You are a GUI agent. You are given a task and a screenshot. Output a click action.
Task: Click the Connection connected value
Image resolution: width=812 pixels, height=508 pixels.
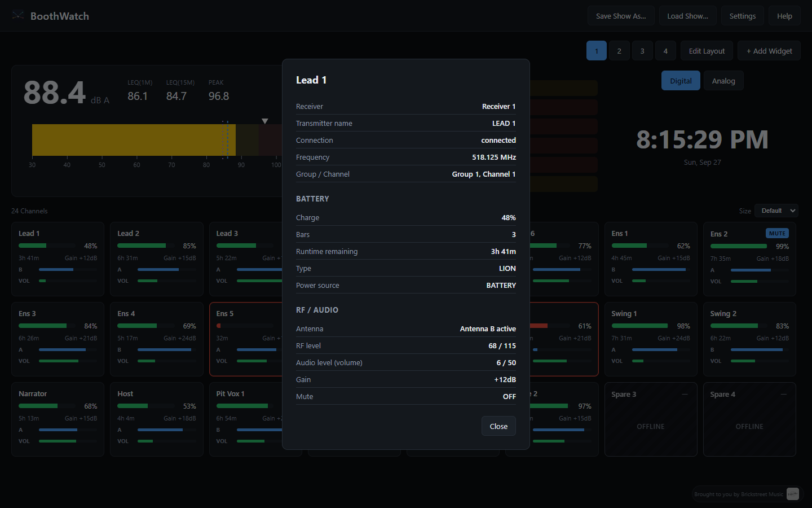pos(498,140)
